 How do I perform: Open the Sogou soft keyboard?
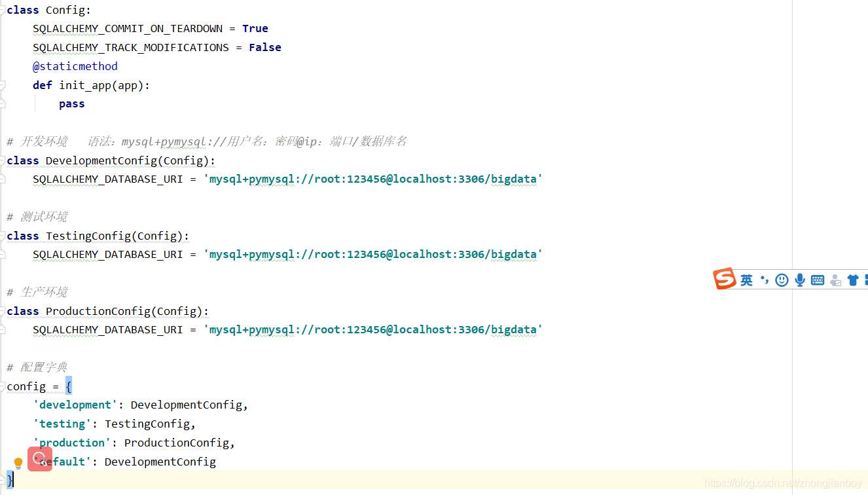tap(818, 280)
